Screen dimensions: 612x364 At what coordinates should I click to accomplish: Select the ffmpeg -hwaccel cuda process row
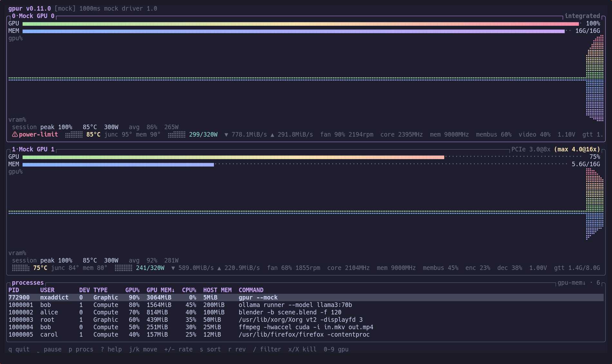coord(306,327)
